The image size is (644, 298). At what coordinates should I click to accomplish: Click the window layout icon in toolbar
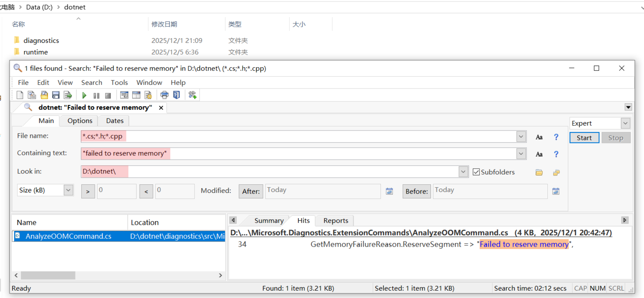coord(136,95)
